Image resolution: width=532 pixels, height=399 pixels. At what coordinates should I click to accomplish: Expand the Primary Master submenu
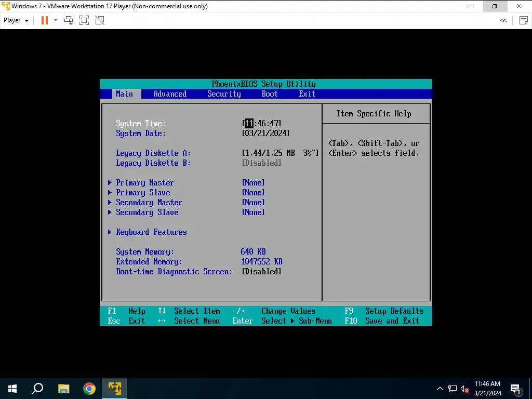point(145,182)
